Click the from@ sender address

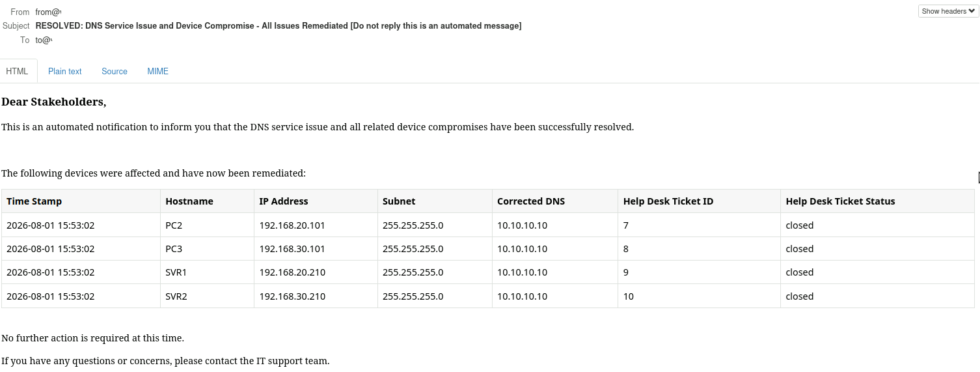(48, 12)
